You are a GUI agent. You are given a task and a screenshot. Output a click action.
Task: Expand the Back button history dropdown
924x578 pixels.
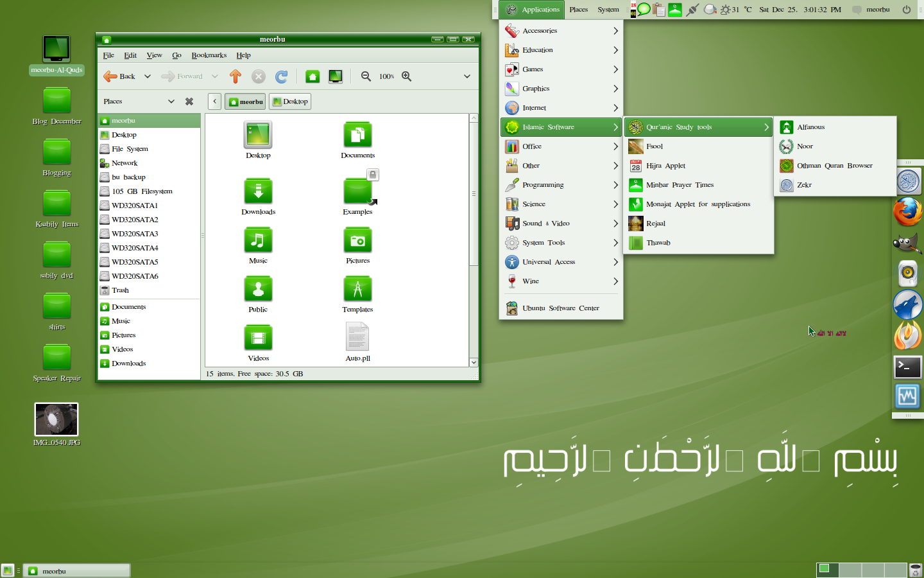point(147,76)
